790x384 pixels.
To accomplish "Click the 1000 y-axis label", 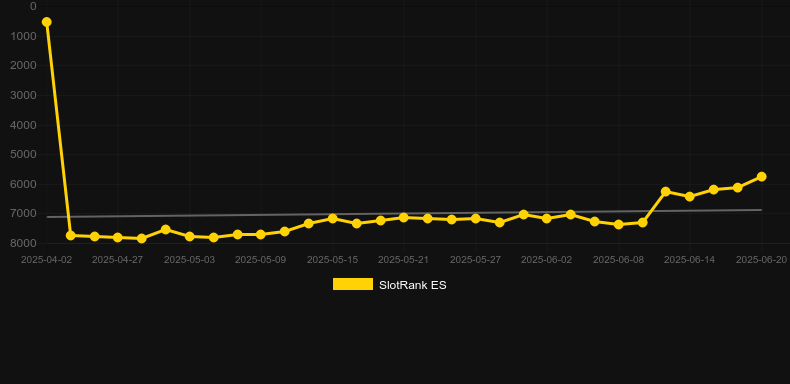I will pos(23,36).
